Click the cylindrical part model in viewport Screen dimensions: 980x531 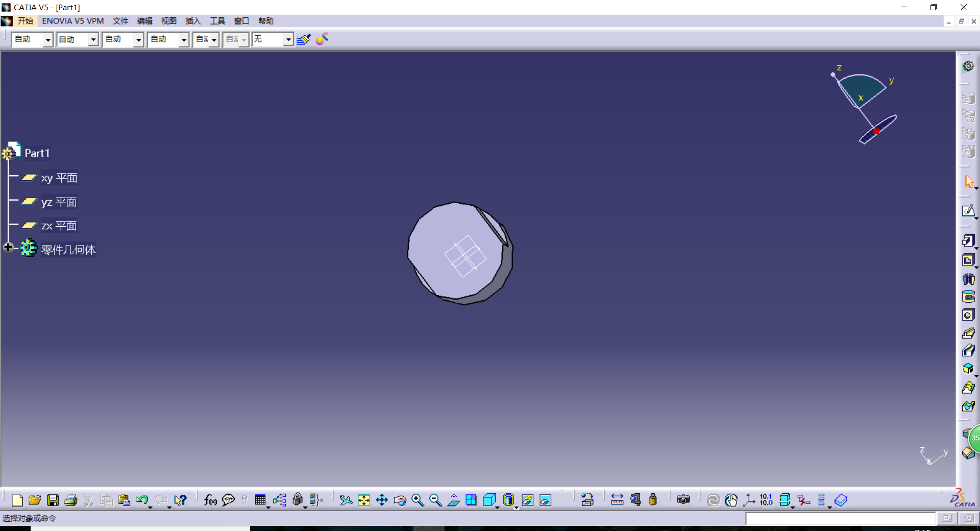click(x=460, y=253)
